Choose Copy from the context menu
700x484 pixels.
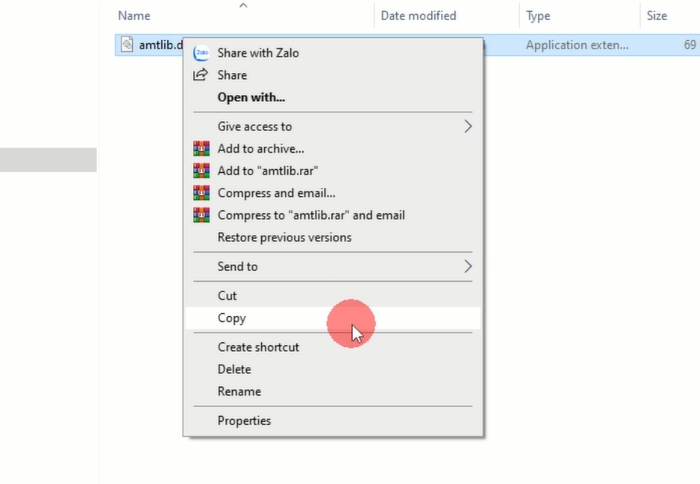pyautogui.click(x=232, y=318)
